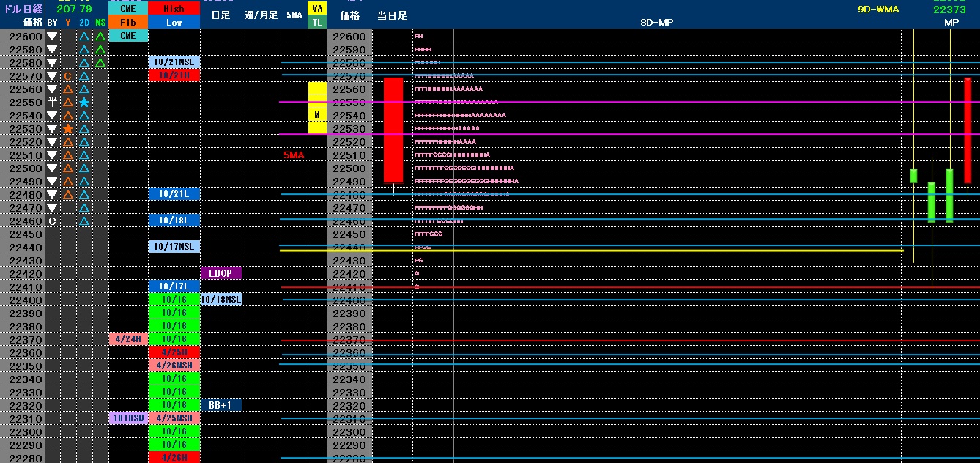Click the blue star in row 22550
980x463 pixels.
click(x=84, y=103)
